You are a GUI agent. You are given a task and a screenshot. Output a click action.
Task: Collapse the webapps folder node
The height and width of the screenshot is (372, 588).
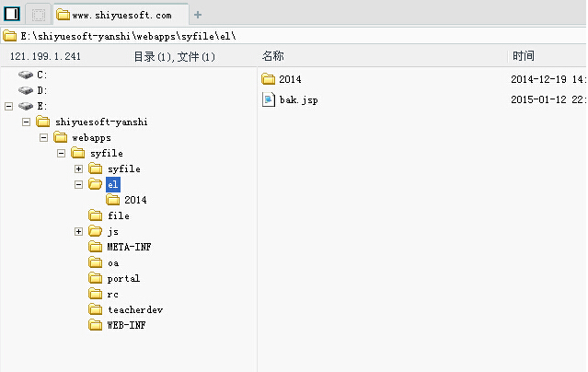pos(43,138)
